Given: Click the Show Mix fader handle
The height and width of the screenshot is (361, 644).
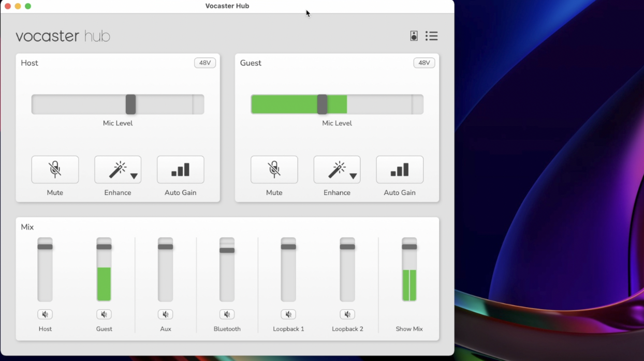Looking at the screenshot, I should coord(409,247).
